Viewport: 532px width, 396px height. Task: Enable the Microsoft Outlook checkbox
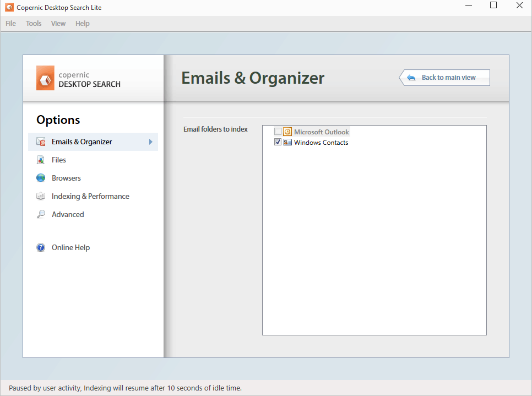pyautogui.click(x=278, y=132)
